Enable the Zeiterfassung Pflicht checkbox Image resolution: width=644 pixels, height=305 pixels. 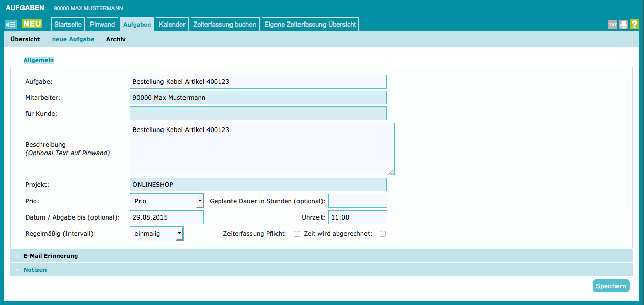(x=297, y=234)
